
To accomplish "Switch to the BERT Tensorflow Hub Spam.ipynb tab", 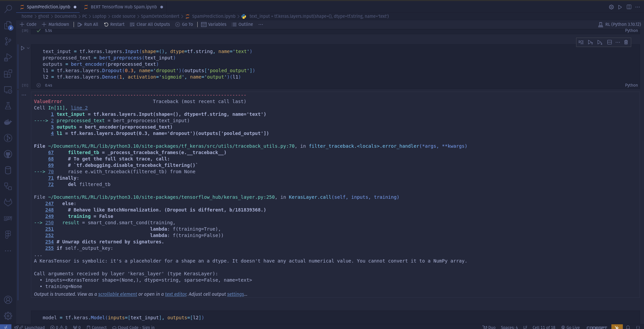I will point(124,7).
